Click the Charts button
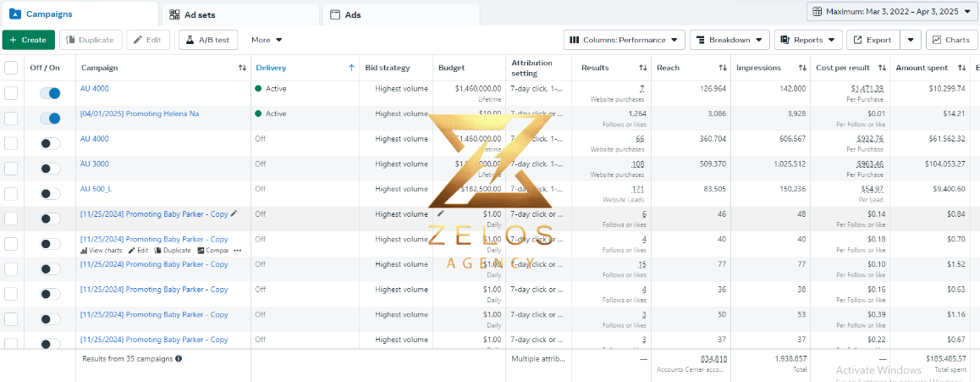This screenshot has height=382, width=980. (x=951, y=40)
